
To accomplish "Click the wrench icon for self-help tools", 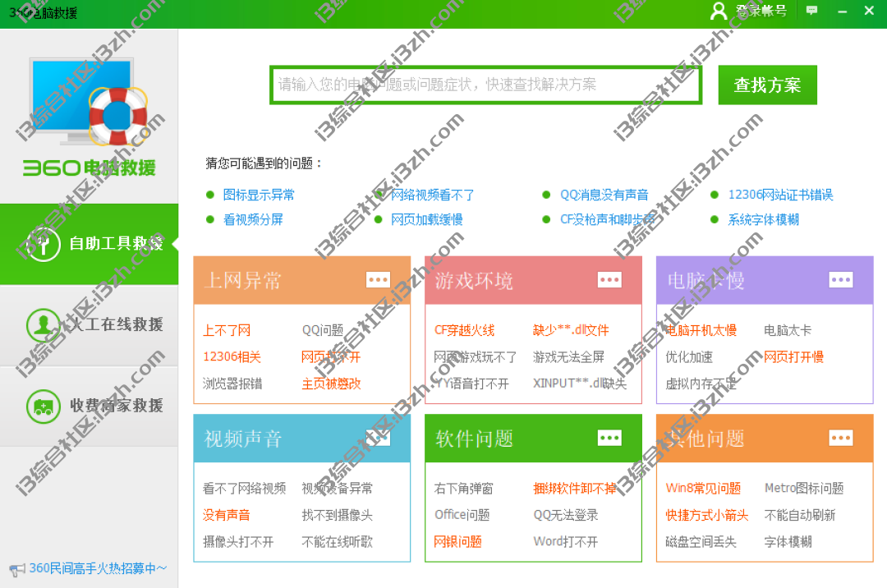I will point(44,244).
